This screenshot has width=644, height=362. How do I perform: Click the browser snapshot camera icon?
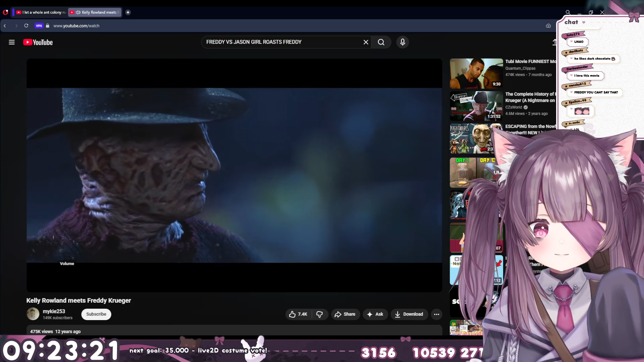(548, 26)
